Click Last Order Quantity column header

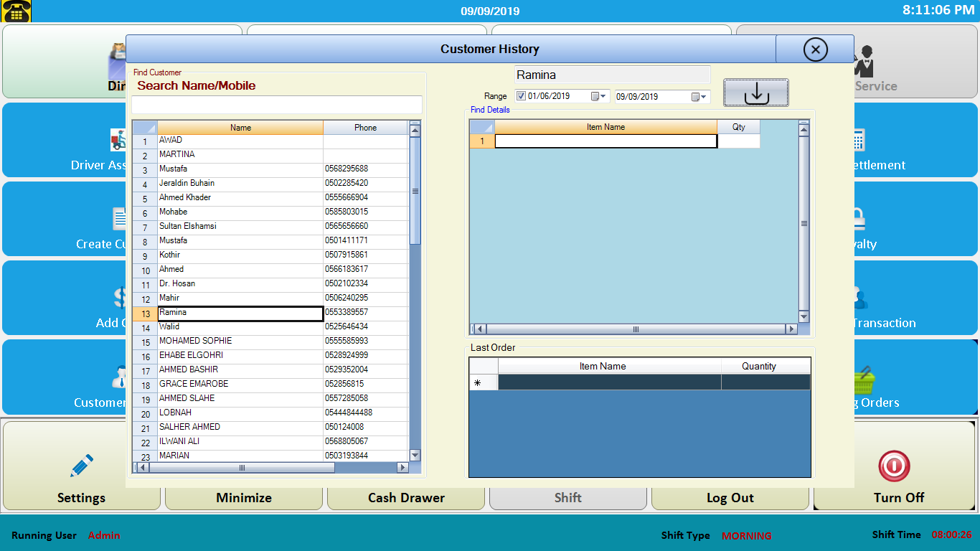click(x=765, y=366)
